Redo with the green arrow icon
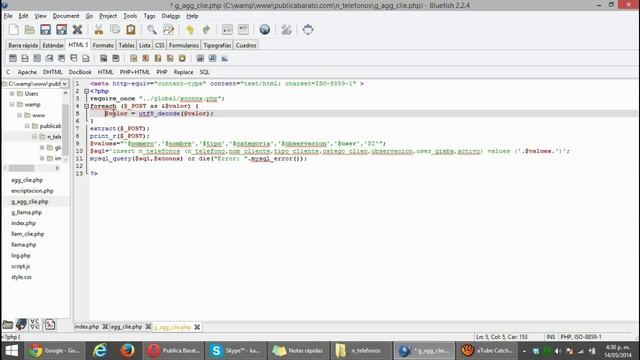Image resolution: width=640 pixels, height=360 pixels. 206,30
